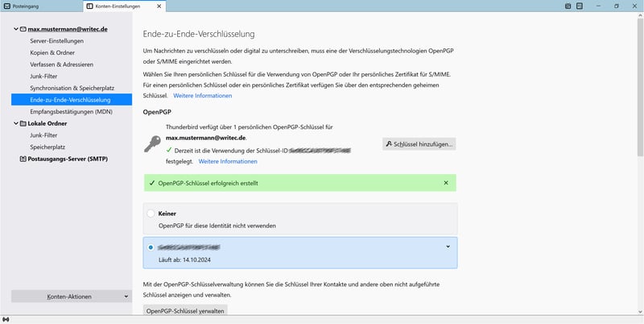Image resolution: width=644 pixels, height=324 pixels.
Task: Open Server-Einstellungen in the sidebar
Action: [56, 41]
